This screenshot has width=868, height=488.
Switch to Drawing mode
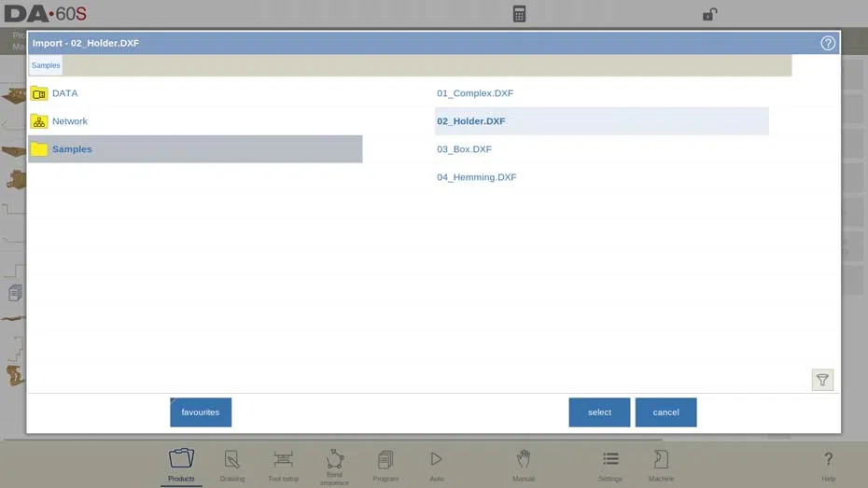click(232, 465)
